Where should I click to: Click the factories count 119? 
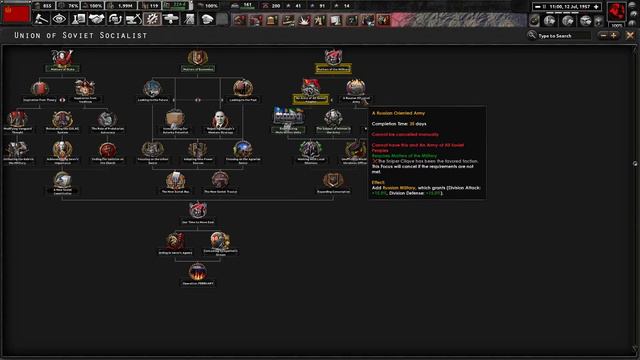click(x=154, y=6)
